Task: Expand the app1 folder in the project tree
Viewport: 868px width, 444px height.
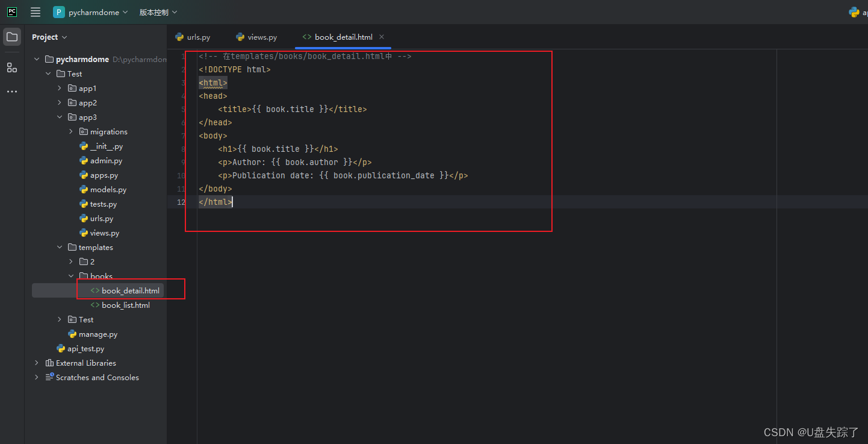Action: tap(59, 88)
